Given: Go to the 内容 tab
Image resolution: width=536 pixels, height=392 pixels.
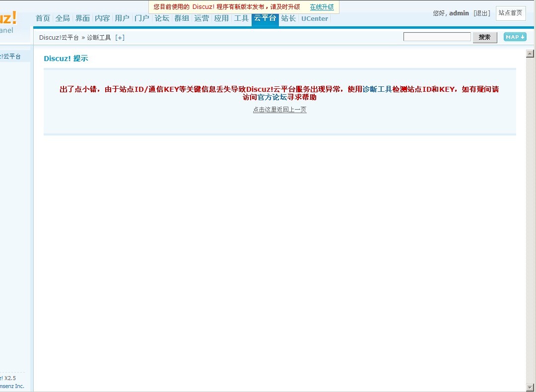Looking at the screenshot, I should (x=102, y=18).
